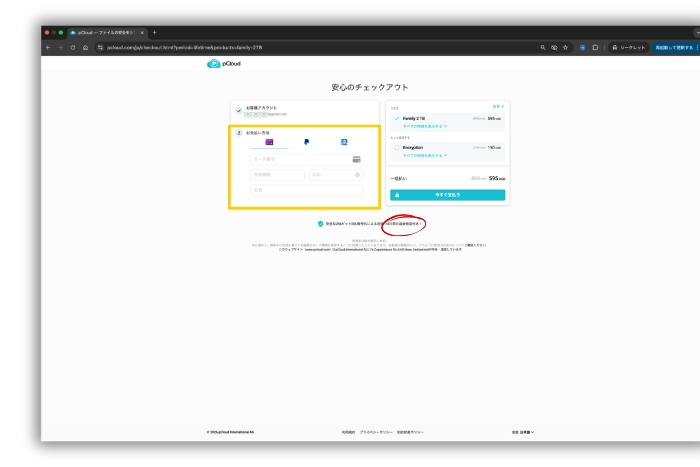This screenshot has width=700, height=467.
Task: Open the language dropdown in footer
Action: pos(523,432)
